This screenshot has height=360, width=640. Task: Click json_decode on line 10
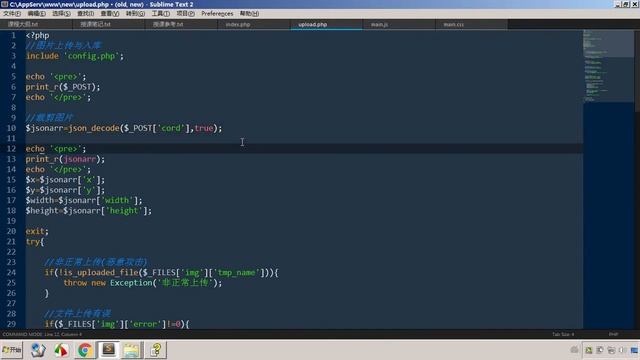[x=93, y=128]
